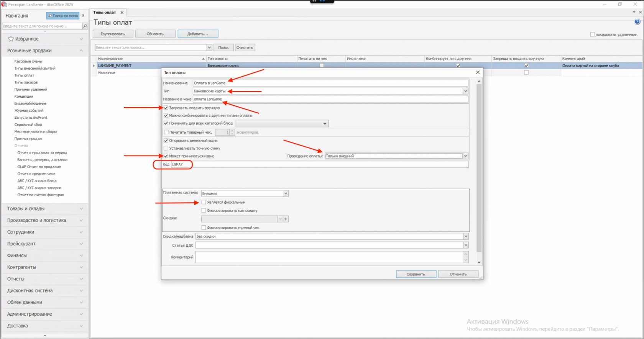The height and width of the screenshot is (339, 644).
Task: Expand the LANGAME_PAYMENT row indicator arrow
Action: (94, 66)
